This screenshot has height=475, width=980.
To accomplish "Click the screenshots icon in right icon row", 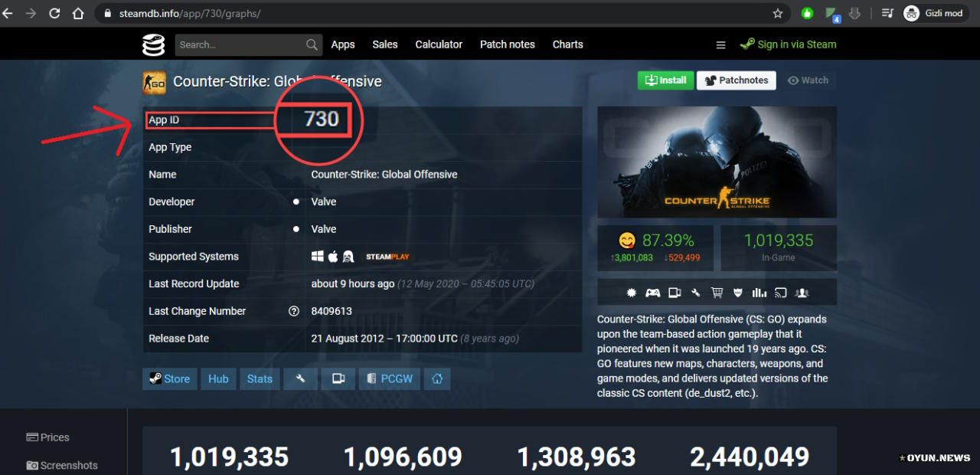I will coord(675,293).
